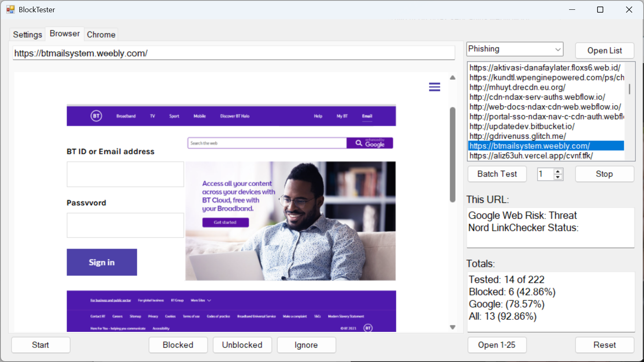Click the Google search magnifier button
644x362 pixels.
coord(359,143)
